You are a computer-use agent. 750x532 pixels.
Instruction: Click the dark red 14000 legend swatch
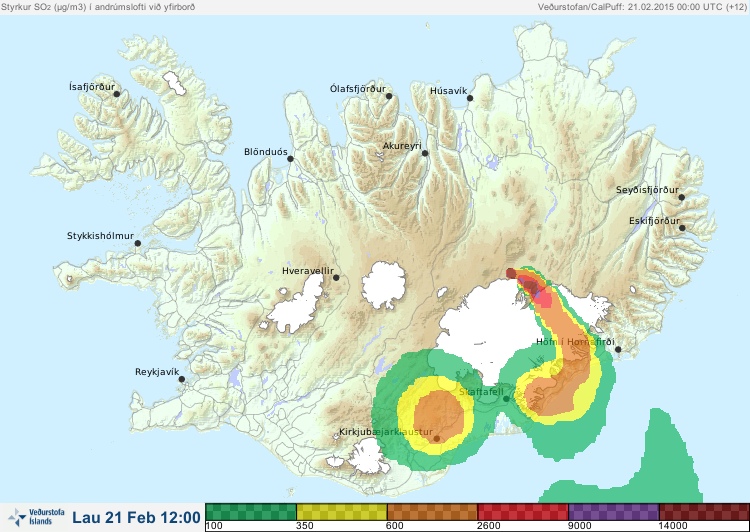(x=704, y=511)
